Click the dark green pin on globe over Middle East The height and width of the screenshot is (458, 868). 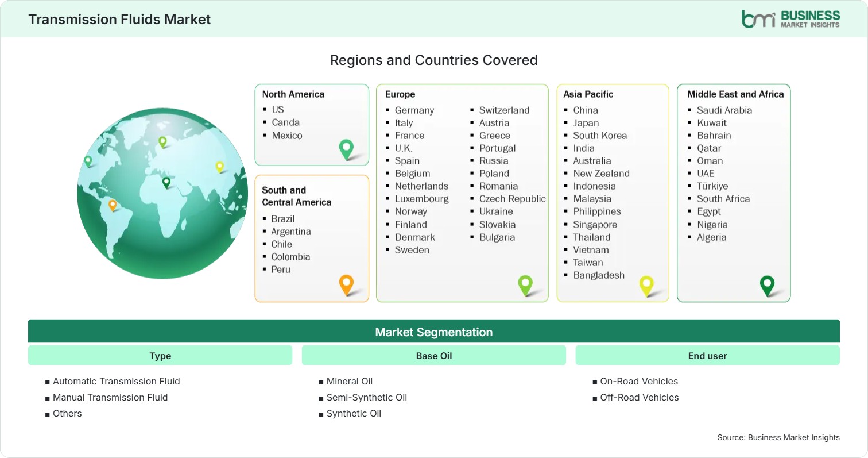point(166,183)
